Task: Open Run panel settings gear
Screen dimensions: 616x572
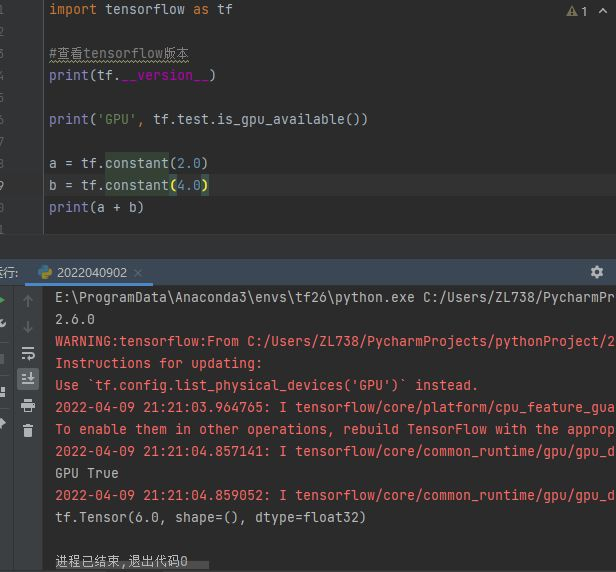Action: point(597,272)
